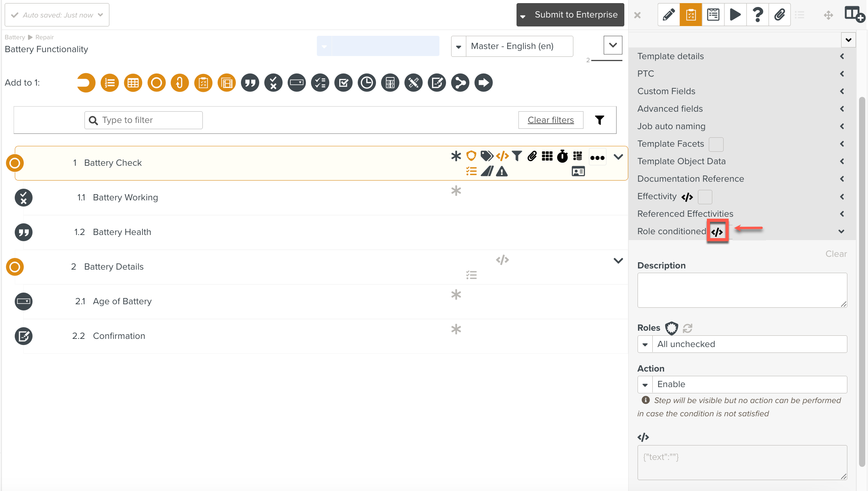868x491 pixels.
Task: Click the highlighted code icon beside Role conditioned
Action: coord(717,232)
